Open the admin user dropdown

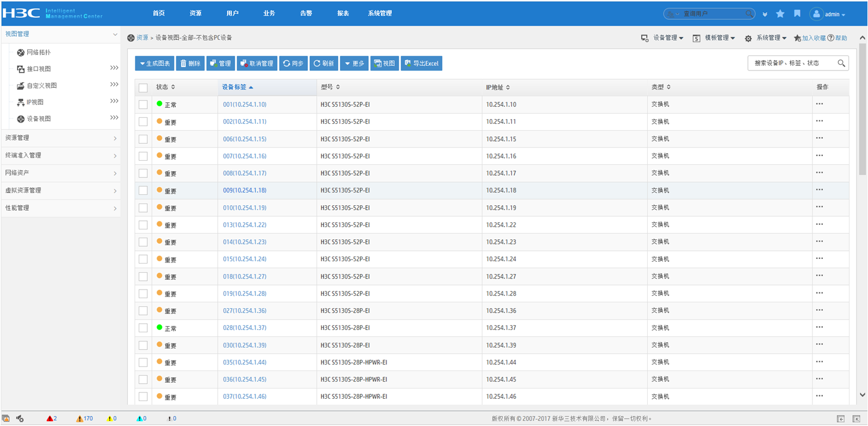[x=828, y=14]
